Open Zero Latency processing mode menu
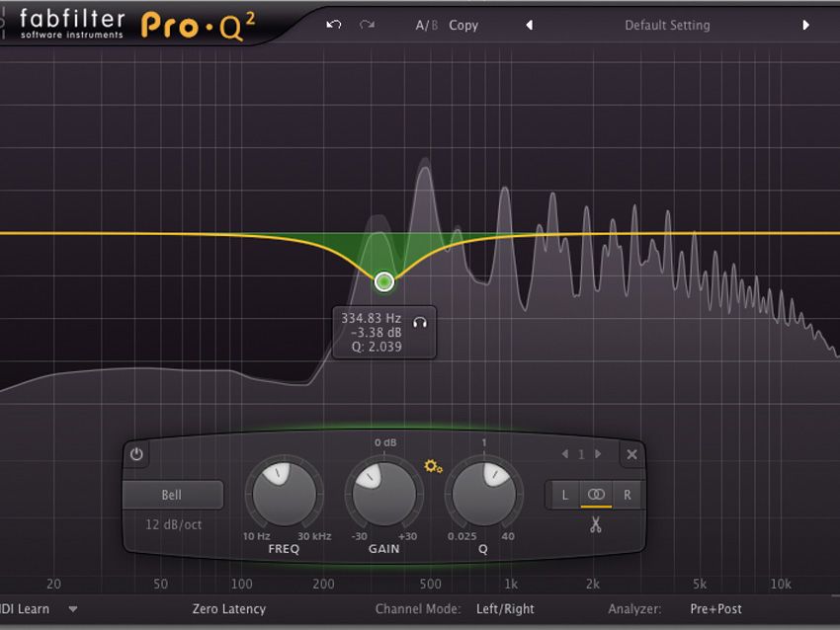 pos(228,609)
